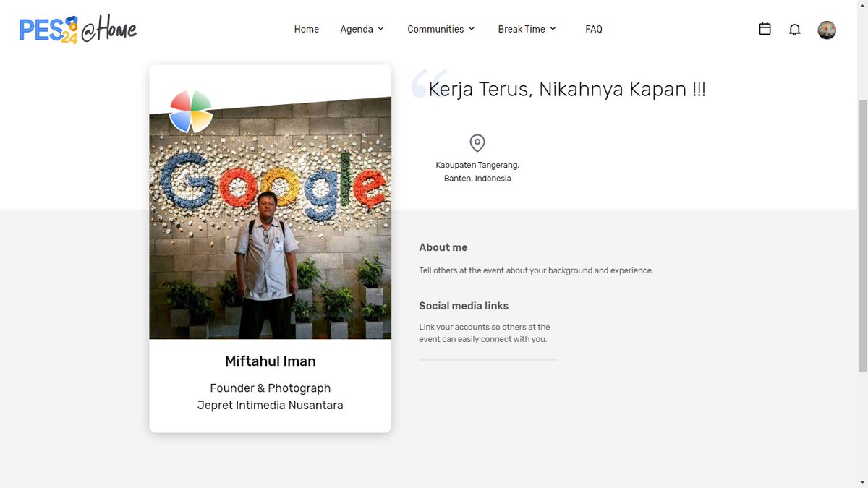Click the "About me" heading

click(x=443, y=247)
